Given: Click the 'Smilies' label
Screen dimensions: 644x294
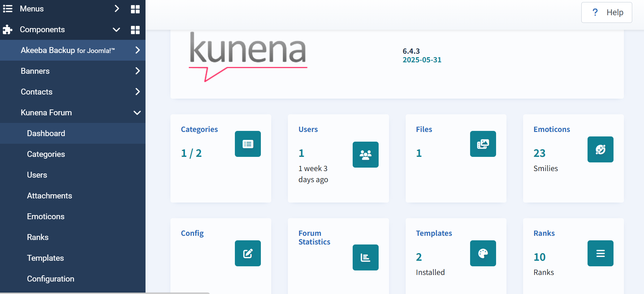Looking at the screenshot, I should pos(546,169).
